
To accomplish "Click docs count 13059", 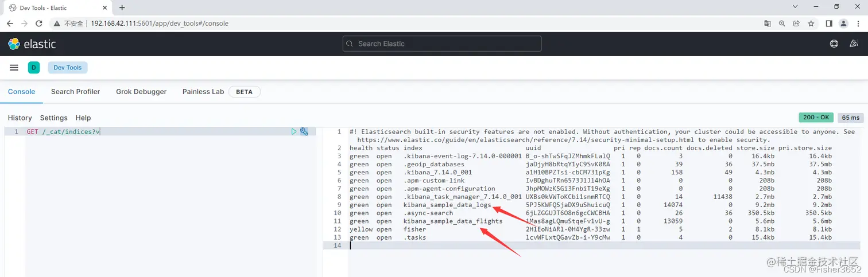I will pos(673,221).
